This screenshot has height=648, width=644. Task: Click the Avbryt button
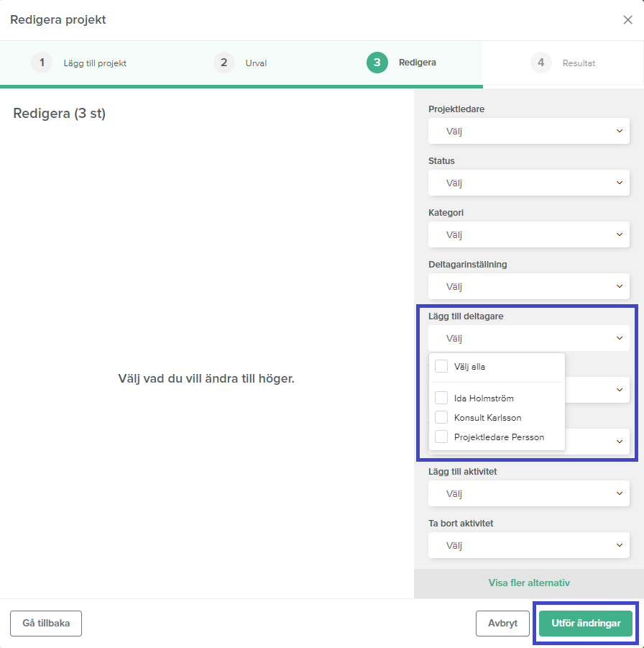502,624
